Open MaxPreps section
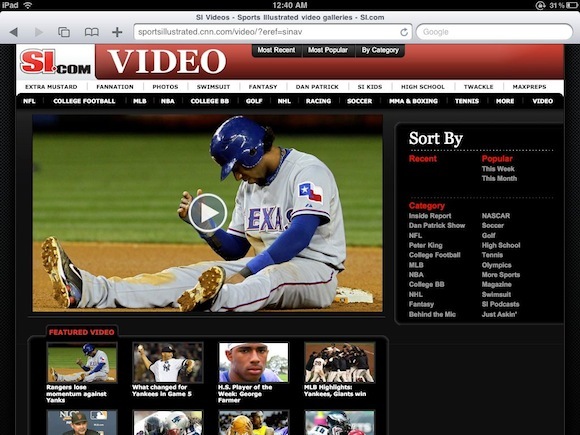The width and height of the screenshot is (580, 435). tap(529, 87)
